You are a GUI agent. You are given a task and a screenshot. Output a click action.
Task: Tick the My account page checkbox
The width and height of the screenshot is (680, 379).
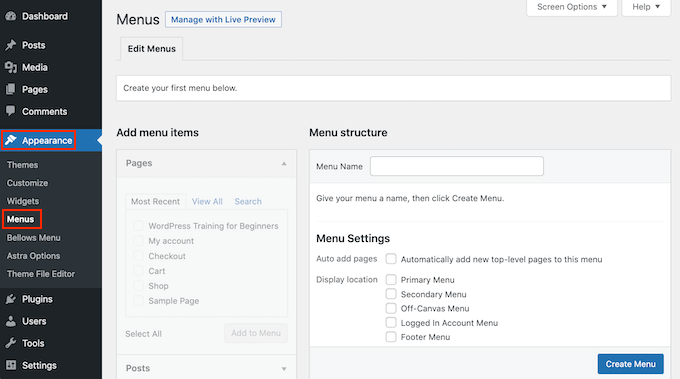pos(138,241)
